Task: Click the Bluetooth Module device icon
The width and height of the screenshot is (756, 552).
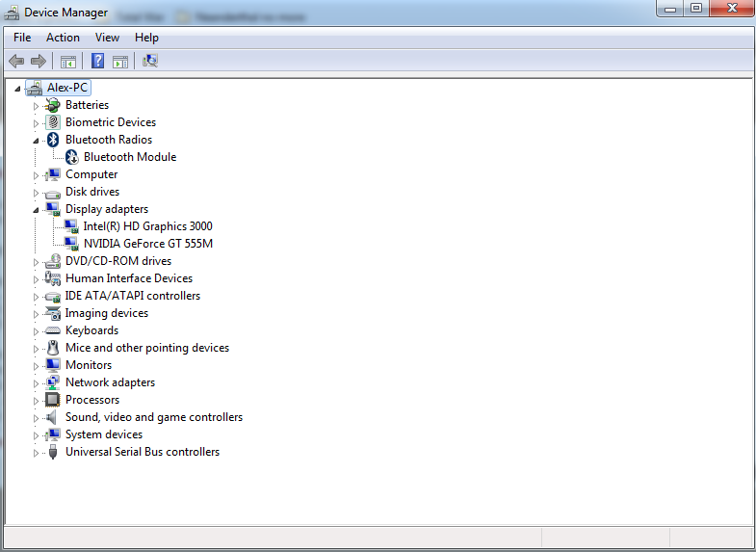Action: tap(71, 157)
